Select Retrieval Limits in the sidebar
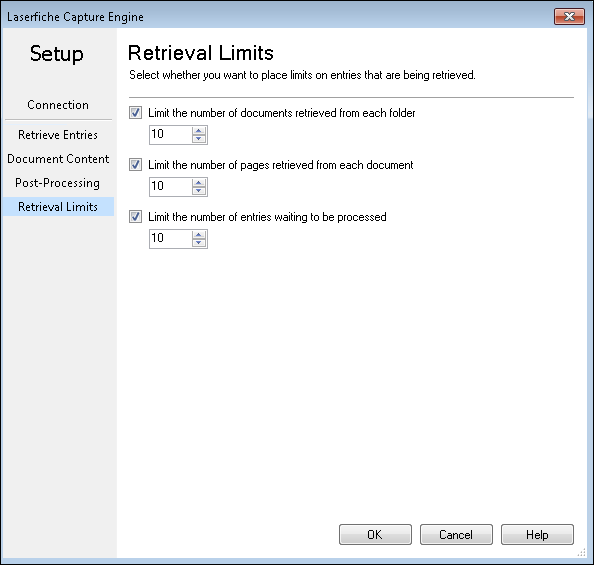Image resolution: width=594 pixels, height=565 pixels. pyautogui.click(x=58, y=207)
